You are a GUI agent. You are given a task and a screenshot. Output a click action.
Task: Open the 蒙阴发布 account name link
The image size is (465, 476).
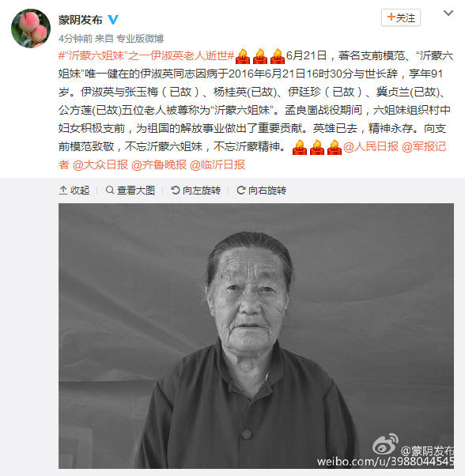tap(81, 20)
